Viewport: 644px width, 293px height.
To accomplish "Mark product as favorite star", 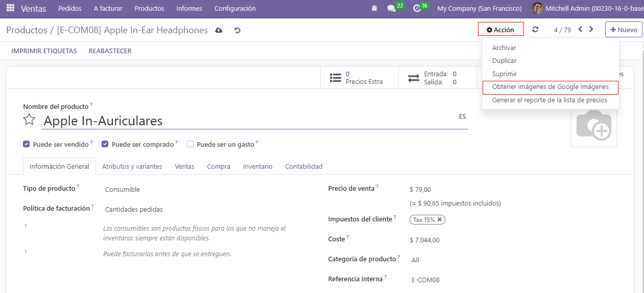I will pyautogui.click(x=30, y=120).
